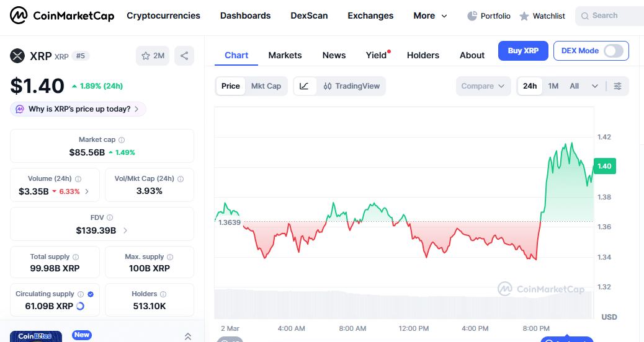644x342 pixels.
Task: Switch to the News tab
Action: point(334,55)
